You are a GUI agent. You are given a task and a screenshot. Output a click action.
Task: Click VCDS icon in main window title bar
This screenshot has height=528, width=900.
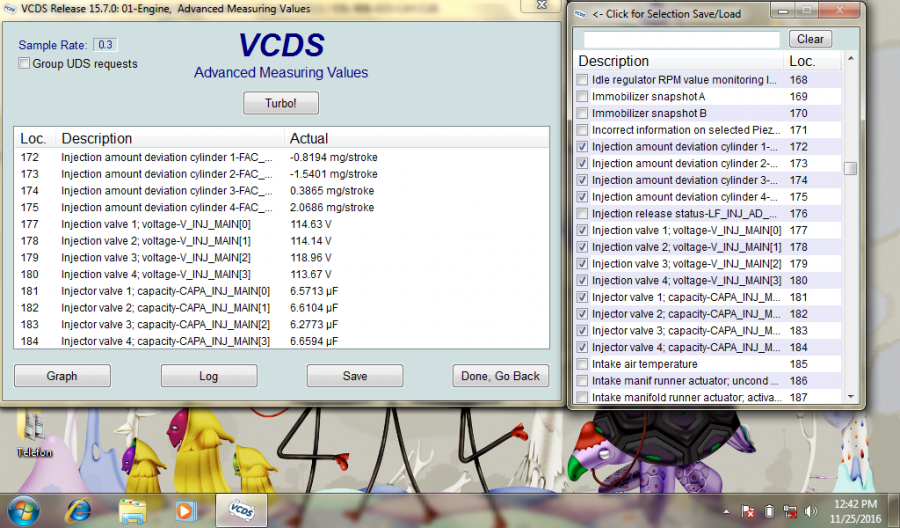pyautogui.click(x=10, y=8)
